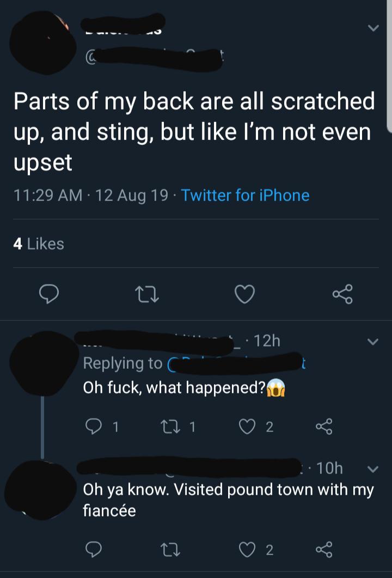Unlike the main tweet with heart toggle
Screen dimensions: 392x578
point(244,294)
